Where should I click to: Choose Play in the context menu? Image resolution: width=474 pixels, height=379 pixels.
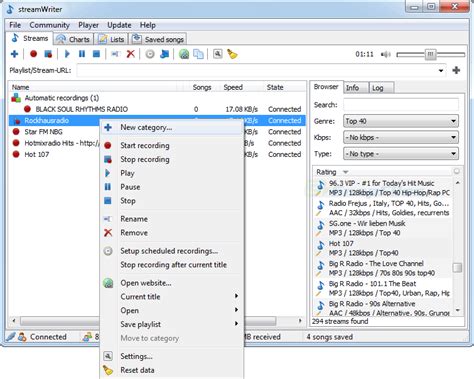(172, 173)
